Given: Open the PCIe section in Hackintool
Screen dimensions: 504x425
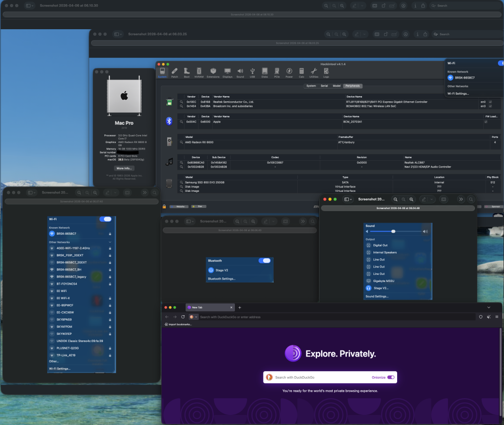Looking at the screenshot, I should tap(277, 73).
